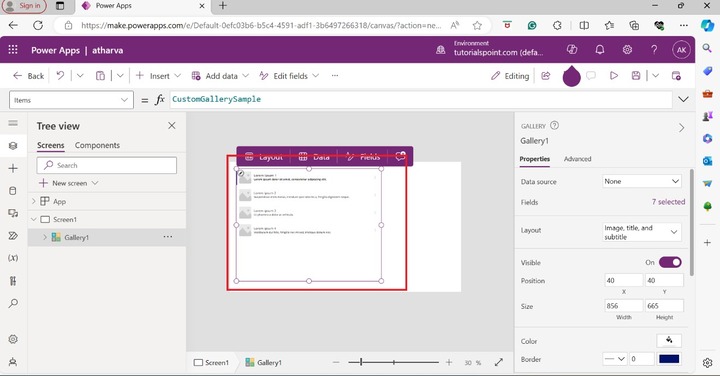Click the New screen button
The height and width of the screenshot is (376, 720).
pos(68,183)
